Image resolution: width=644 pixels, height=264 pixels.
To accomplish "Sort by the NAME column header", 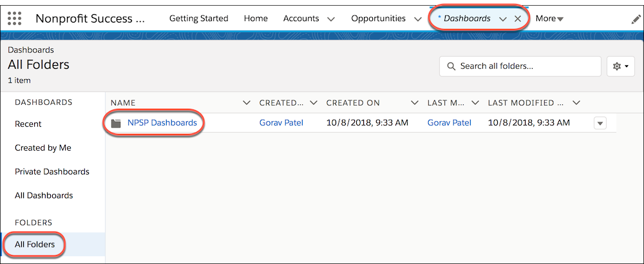I will click(x=123, y=102).
